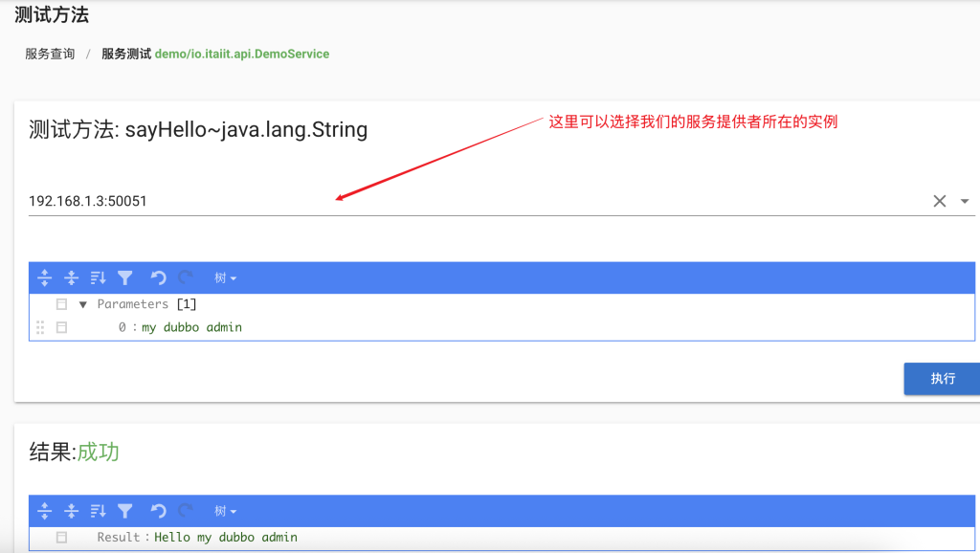Open the action menu for the Result row
Image resolution: width=980 pixels, height=553 pixels.
[61, 538]
